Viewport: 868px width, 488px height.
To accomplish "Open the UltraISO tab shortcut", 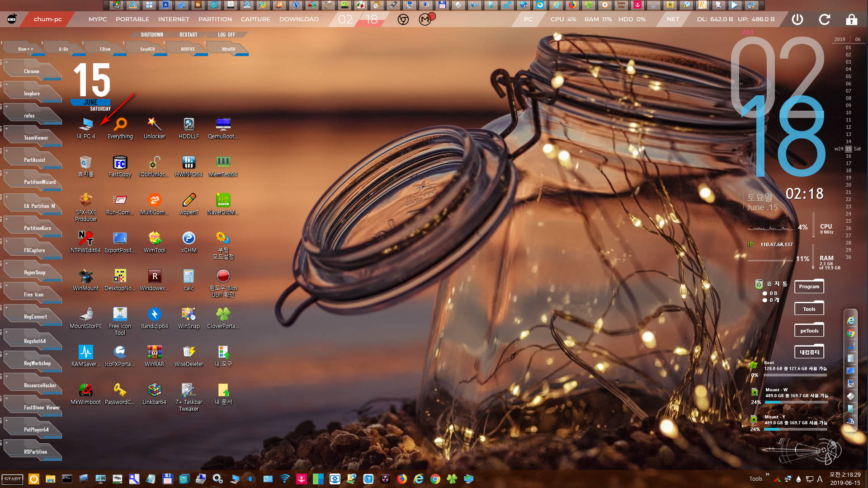I will point(228,49).
